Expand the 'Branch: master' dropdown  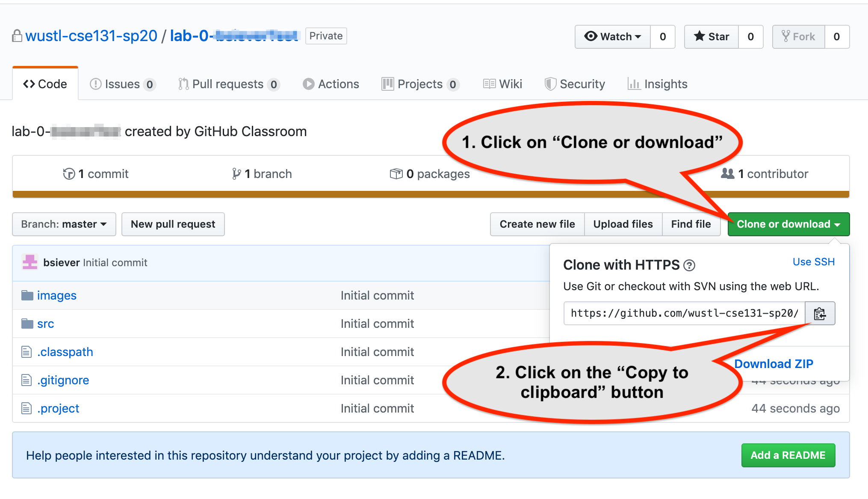coord(62,224)
